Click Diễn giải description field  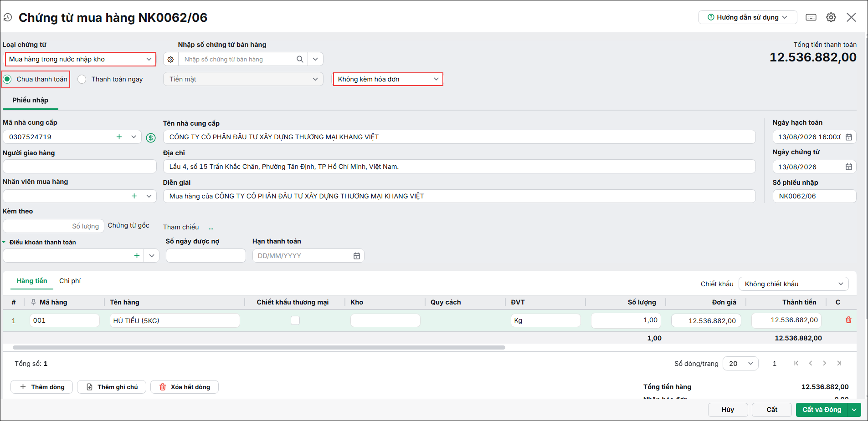click(x=459, y=196)
